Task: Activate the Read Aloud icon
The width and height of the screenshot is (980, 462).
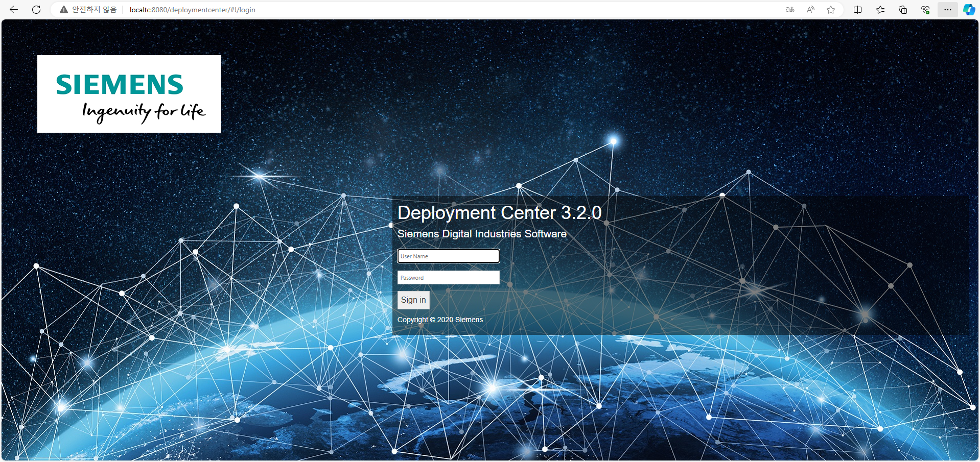Action: (810, 10)
